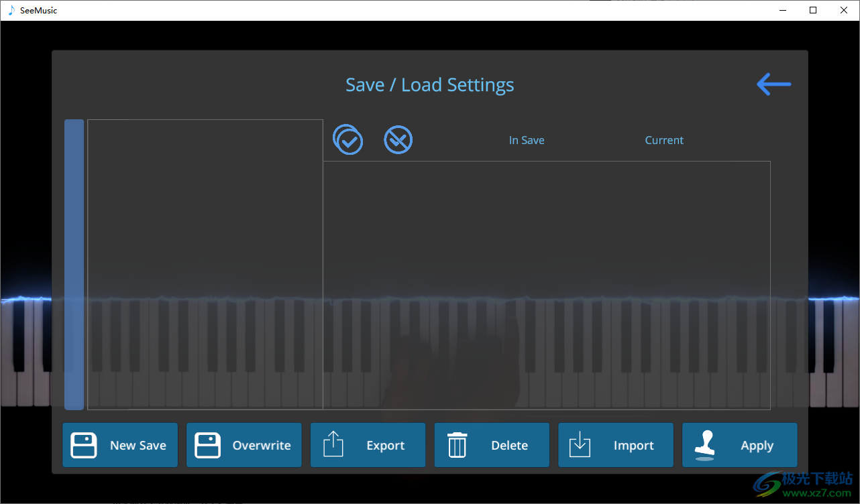Click the empty saved settings list panel
The height and width of the screenshot is (504, 860).
click(205, 264)
